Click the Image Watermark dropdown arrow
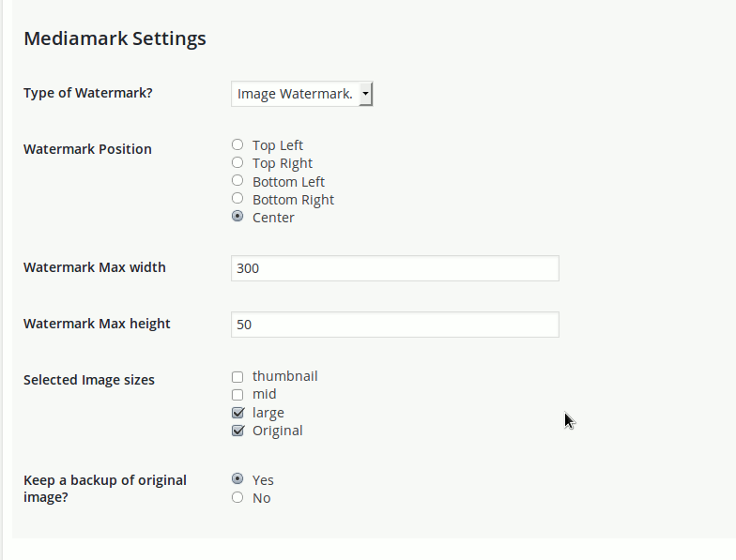The width and height of the screenshot is (736, 560). [x=366, y=94]
